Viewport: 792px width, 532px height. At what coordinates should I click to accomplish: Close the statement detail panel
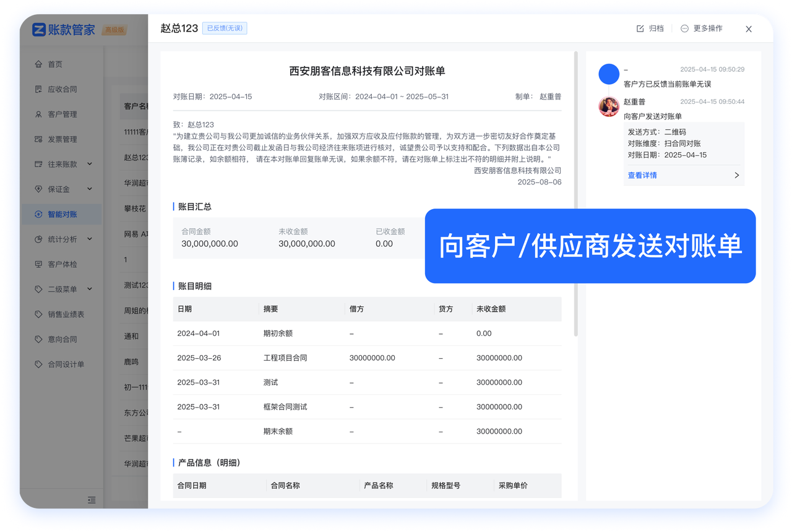[x=749, y=29]
